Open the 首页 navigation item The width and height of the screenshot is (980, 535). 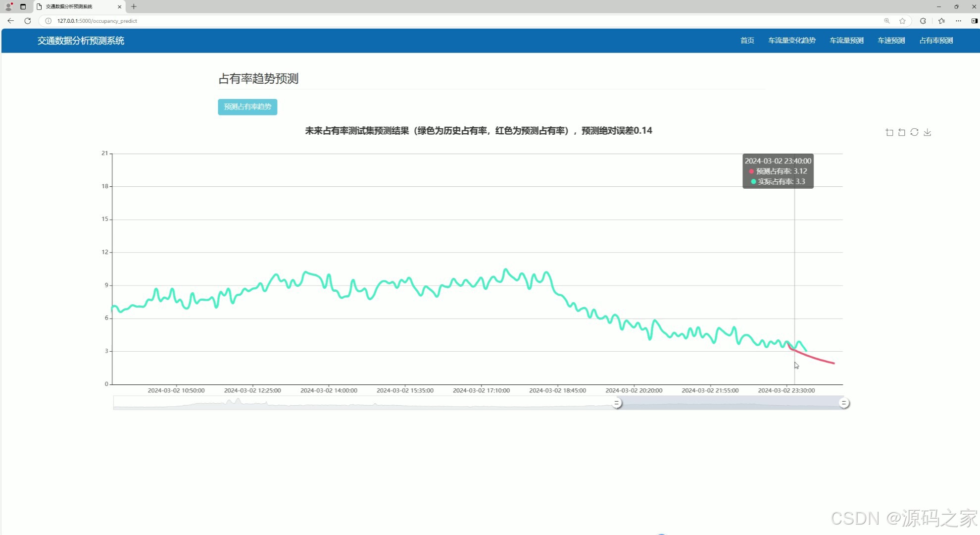747,41
